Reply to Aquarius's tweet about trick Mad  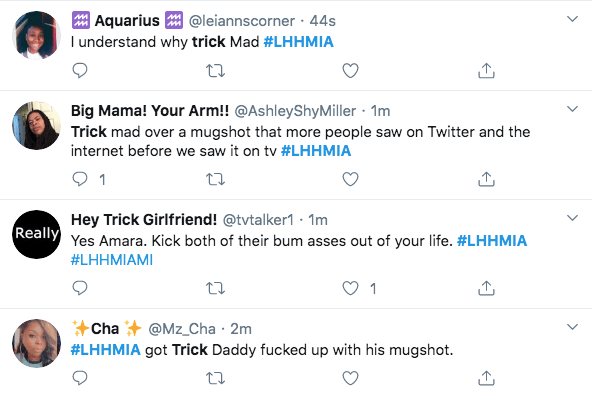(x=80, y=70)
